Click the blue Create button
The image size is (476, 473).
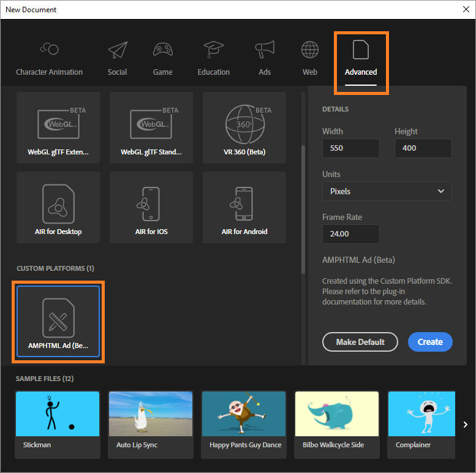430,342
